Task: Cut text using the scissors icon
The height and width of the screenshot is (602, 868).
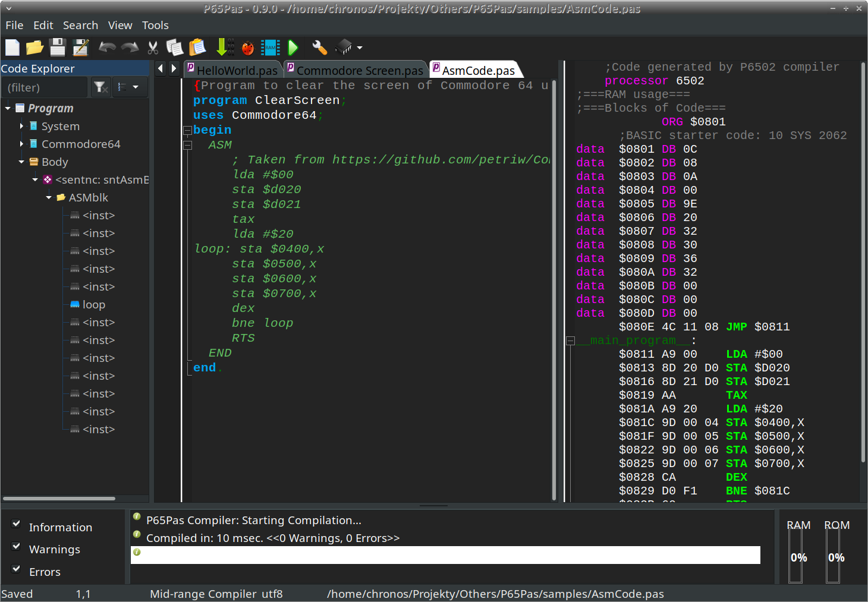Action: (x=152, y=48)
